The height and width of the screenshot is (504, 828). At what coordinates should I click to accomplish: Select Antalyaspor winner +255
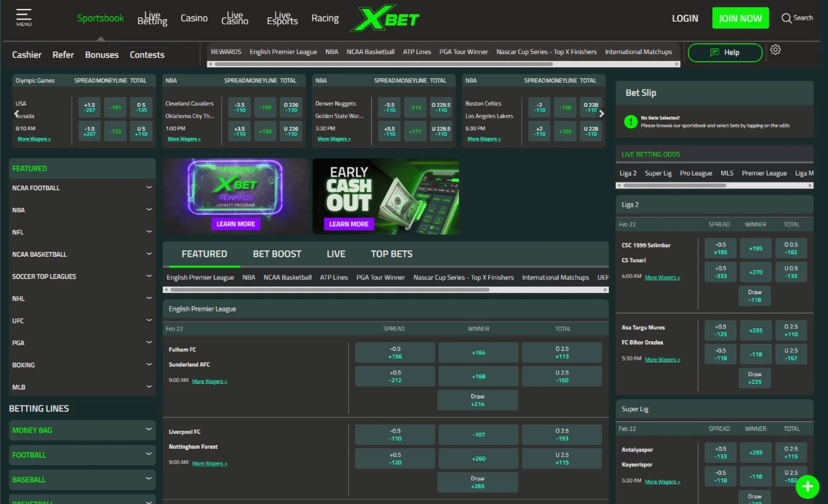[756, 453]
